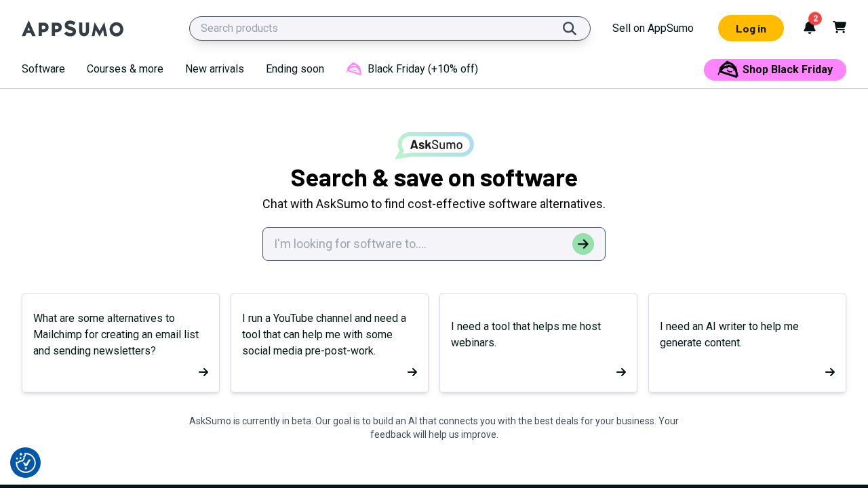The height and width of the screenshot is (488, 868).
Task: Click the pink Black Friday cap icon
Action: pyautogui.click(x=354, y=68)
